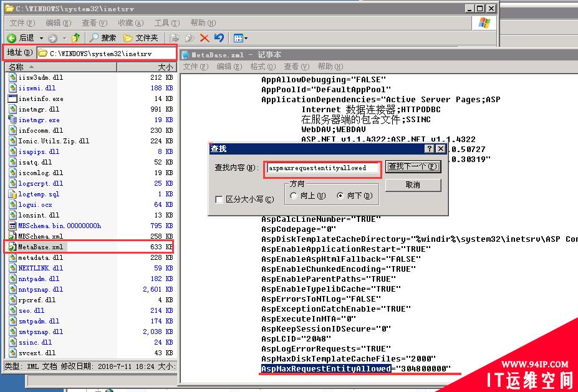Viewport: 578px width, 392px height.
Task: Select the seo.dll file name
Action: (x=31, y=310)
